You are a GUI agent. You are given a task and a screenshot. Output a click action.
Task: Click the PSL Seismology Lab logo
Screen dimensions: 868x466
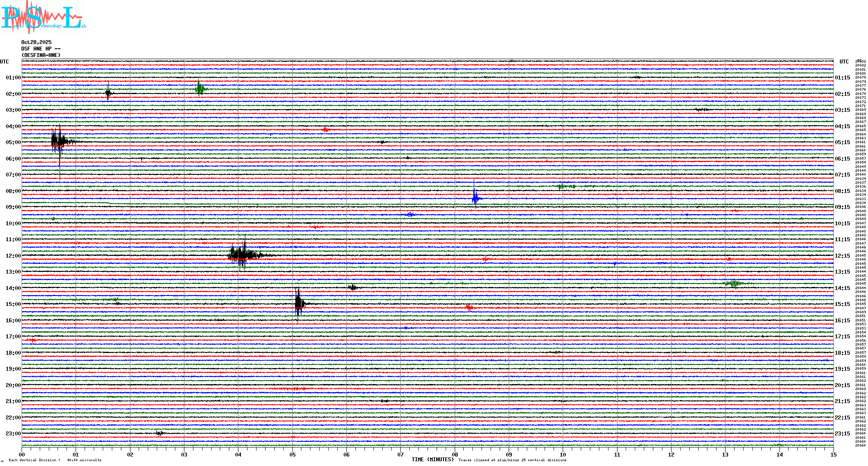[43, 17]
